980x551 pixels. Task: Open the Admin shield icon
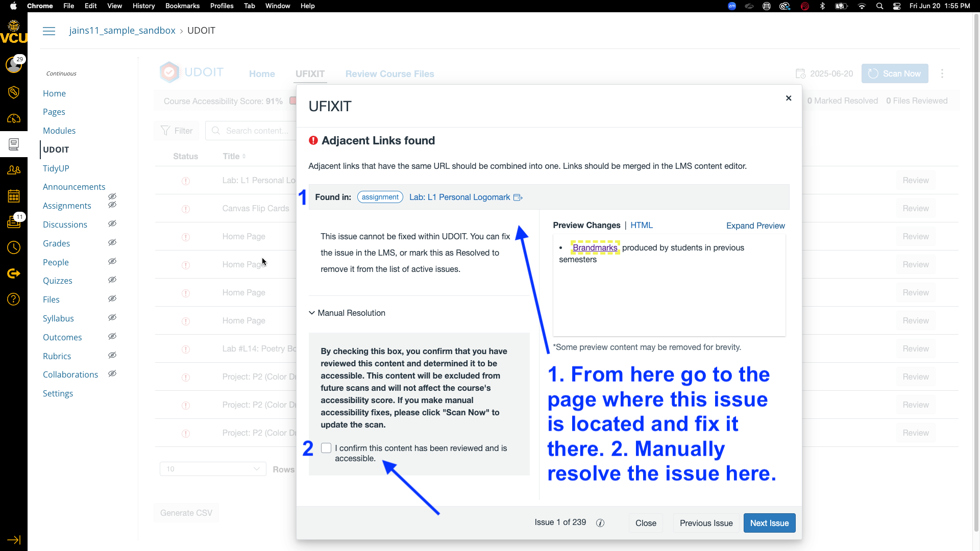(14, 92)
